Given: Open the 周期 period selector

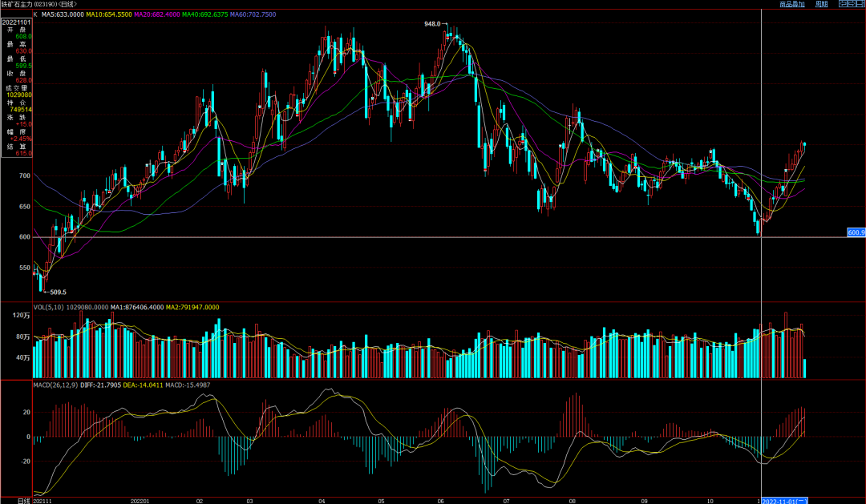Looking at the screenshot, I should pos(821,4).
